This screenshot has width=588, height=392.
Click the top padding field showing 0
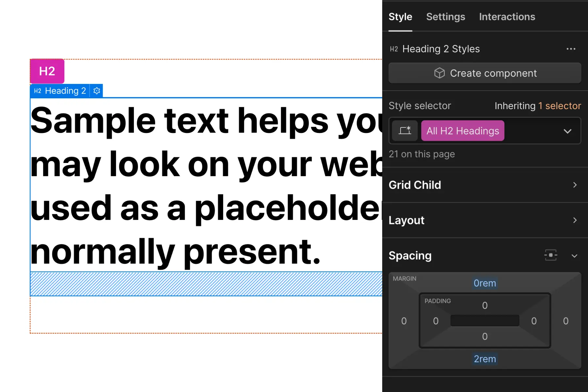point(485,305)
